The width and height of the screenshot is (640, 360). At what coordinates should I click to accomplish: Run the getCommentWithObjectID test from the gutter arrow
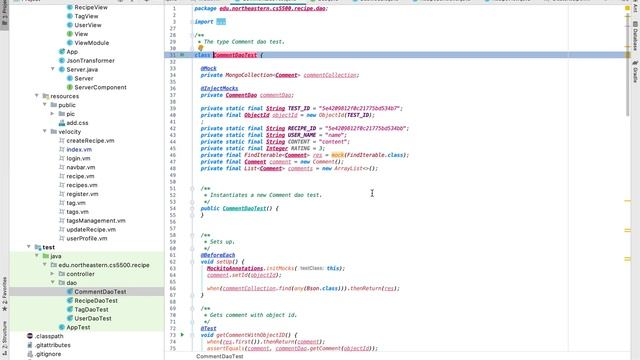pyautogui.click(x=182, y=335)
